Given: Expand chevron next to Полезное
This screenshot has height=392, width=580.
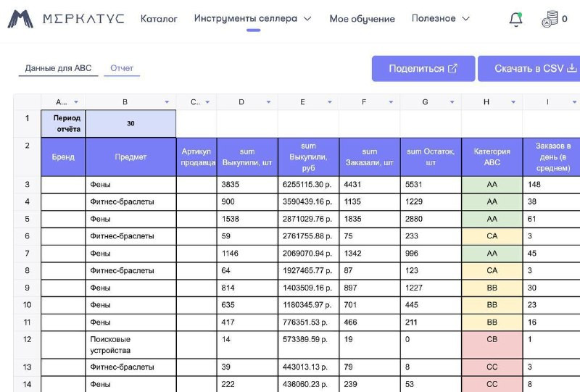Looking at the screenshot, I should point(466,19).
